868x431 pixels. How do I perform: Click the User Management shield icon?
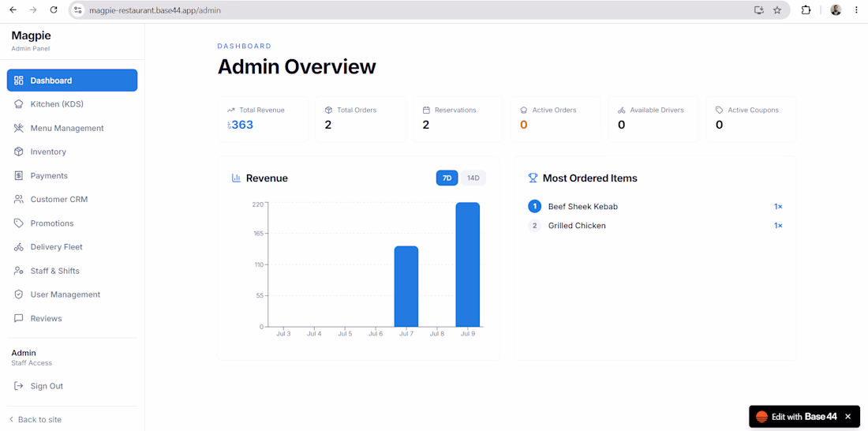tap(19, 294)
